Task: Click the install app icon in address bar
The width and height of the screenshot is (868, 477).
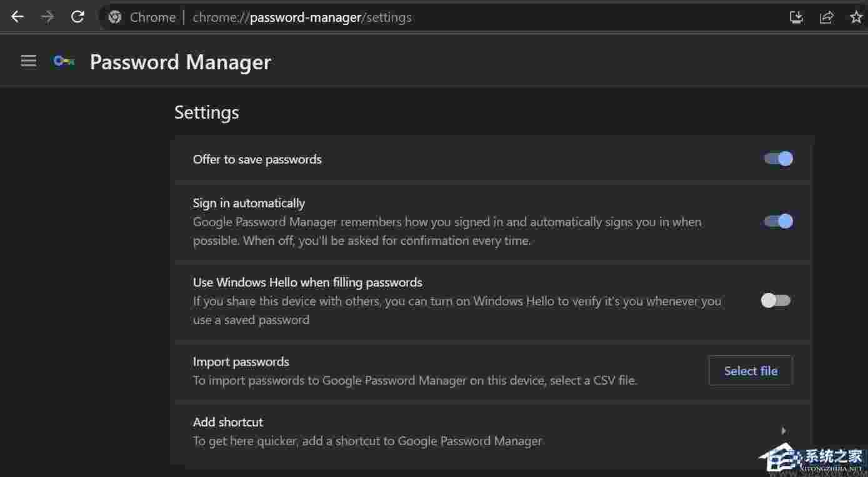Action: pyautogui.click(x=796, y=17)
